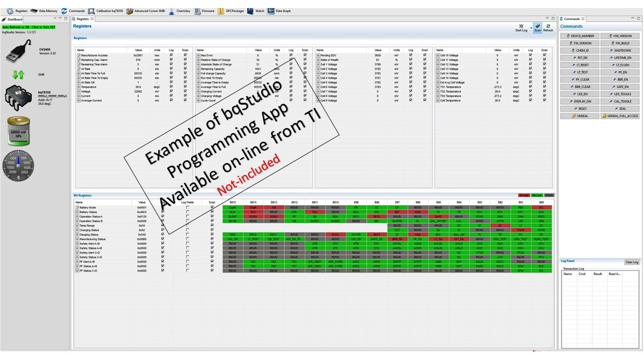The height and width of the screenshot is (362, 644).
Task: Click the CHEM_ID command button
Action: point(580,50)
